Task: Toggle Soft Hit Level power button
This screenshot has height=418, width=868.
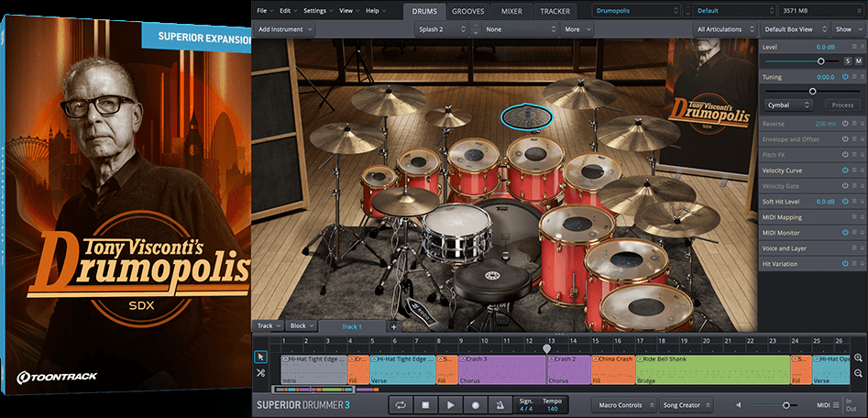Action: [845, 202]
